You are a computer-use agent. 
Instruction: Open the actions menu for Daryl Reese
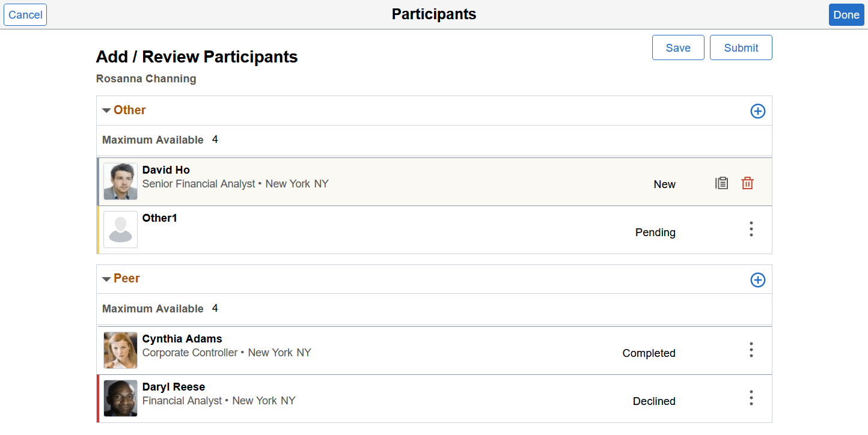pyautogui.click(x=751, y=398)
